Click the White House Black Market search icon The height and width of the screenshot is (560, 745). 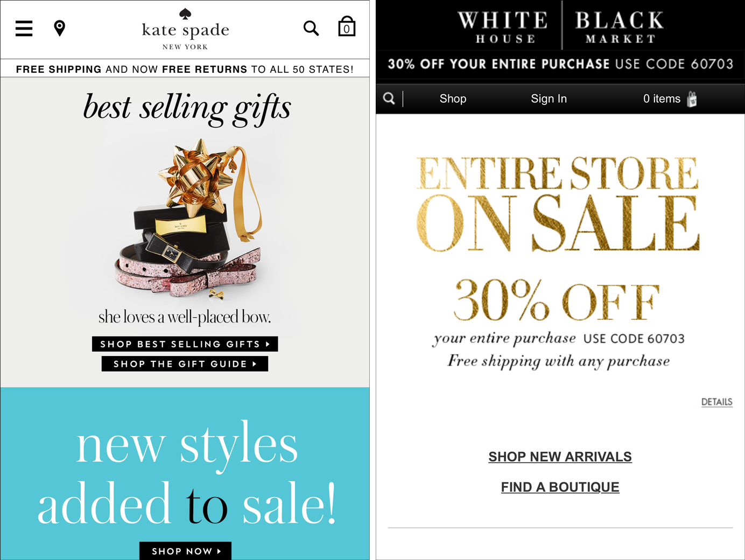pyautogui.click(x=389, y=99)
